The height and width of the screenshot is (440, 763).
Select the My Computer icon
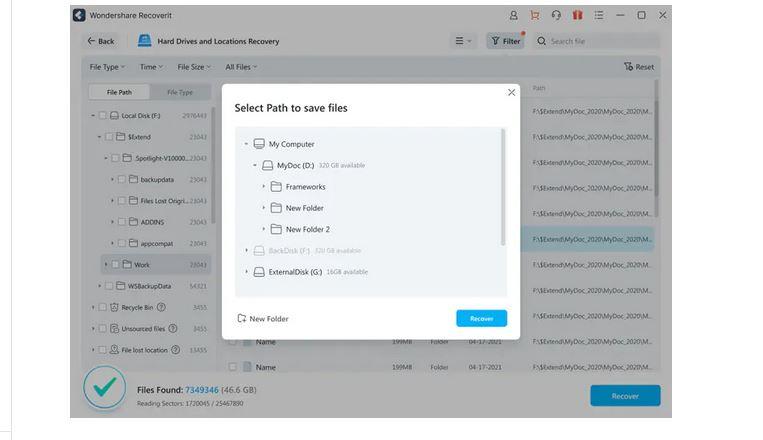click(259, 144)
